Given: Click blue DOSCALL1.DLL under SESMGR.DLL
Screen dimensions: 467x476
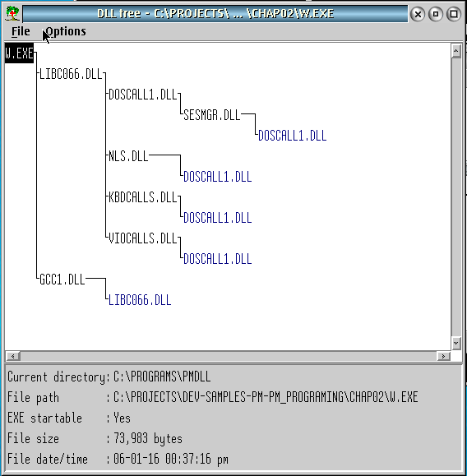Looking at the screenshot, I should (x=292, y=136).
